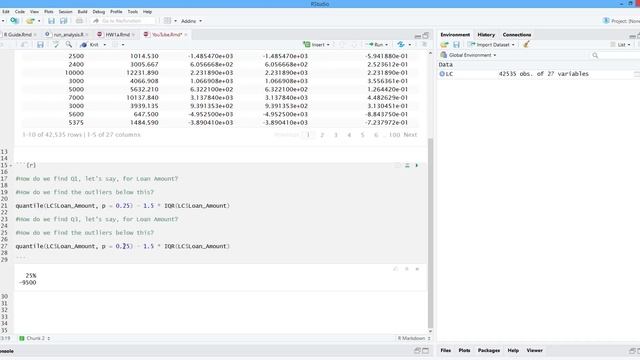Click Next in the table pagination
This screenshot has height=360, width=640.
(x=410, y=135)
